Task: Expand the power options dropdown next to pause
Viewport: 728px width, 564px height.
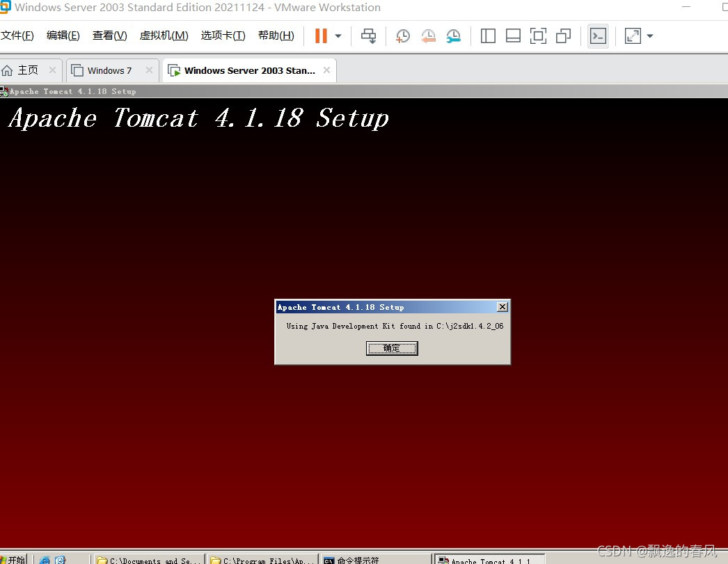Action: [x=338, y=36]
